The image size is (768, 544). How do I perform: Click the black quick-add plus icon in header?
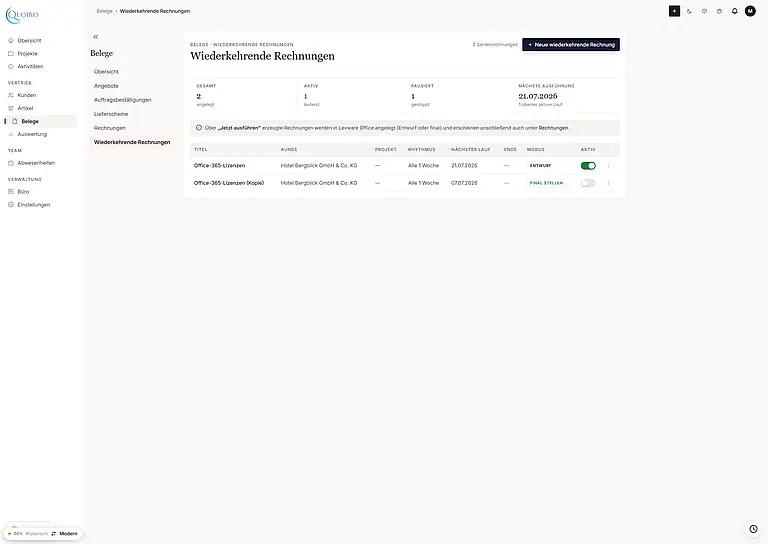pyautogui.click(x=674, y=11)
